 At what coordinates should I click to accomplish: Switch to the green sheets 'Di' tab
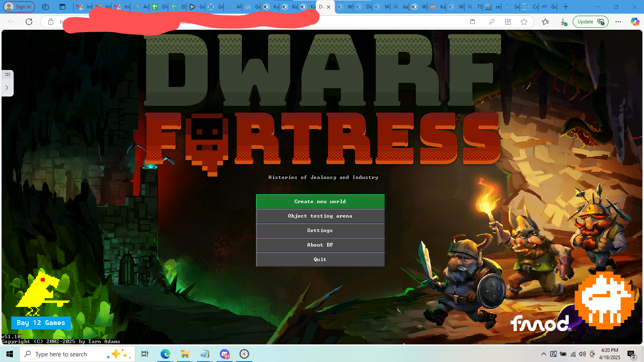[159, 7]
